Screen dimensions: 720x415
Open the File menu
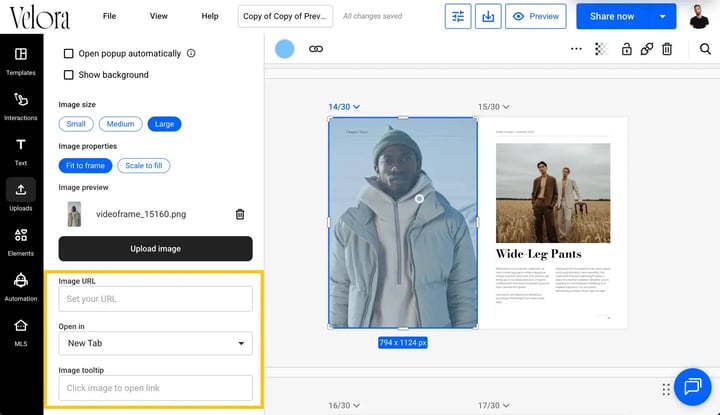point(109,16)
